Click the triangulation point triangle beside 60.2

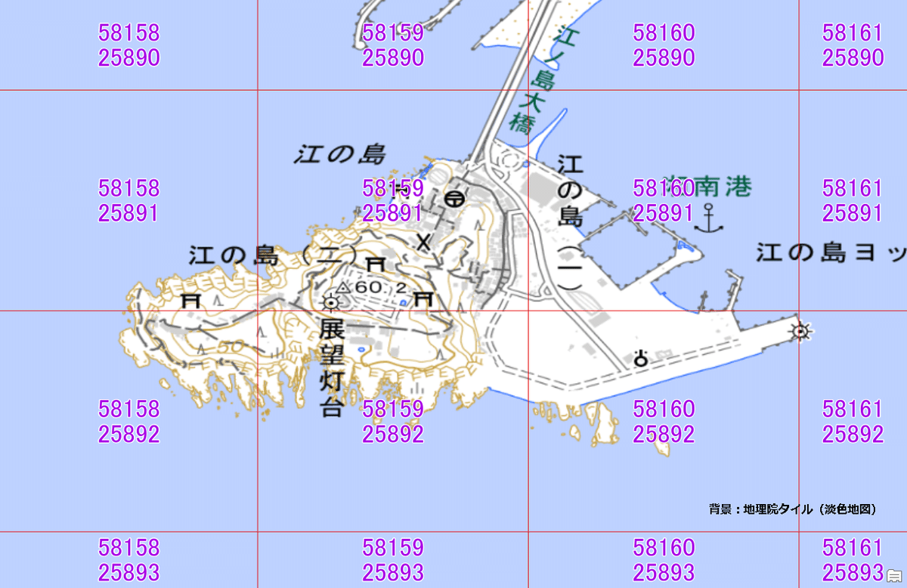click(344, 287)
